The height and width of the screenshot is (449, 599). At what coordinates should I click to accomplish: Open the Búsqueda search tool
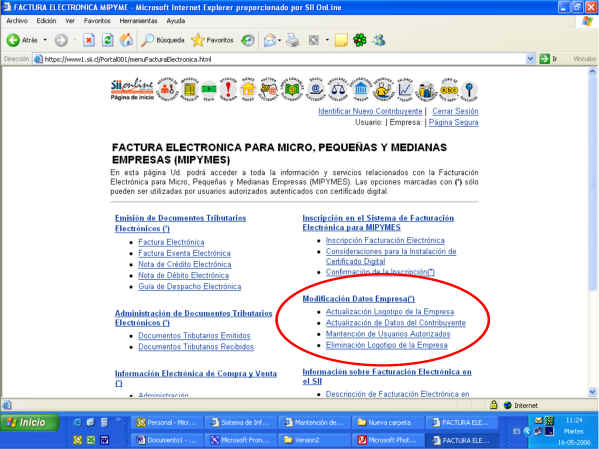162,40
